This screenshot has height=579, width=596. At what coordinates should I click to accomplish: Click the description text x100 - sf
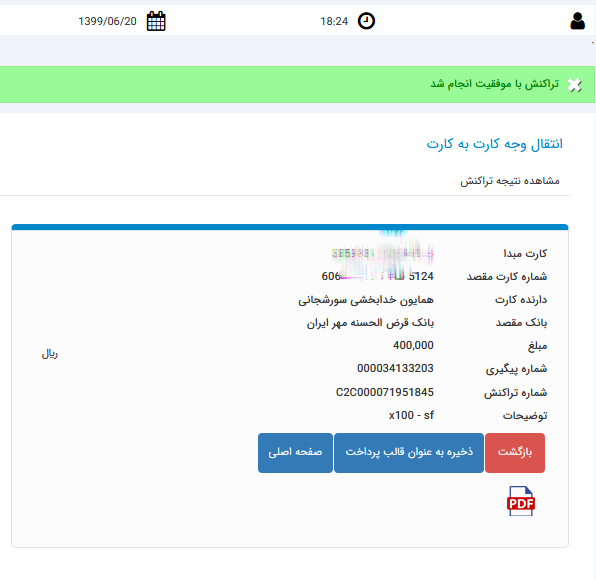click(x=411, y=415)
